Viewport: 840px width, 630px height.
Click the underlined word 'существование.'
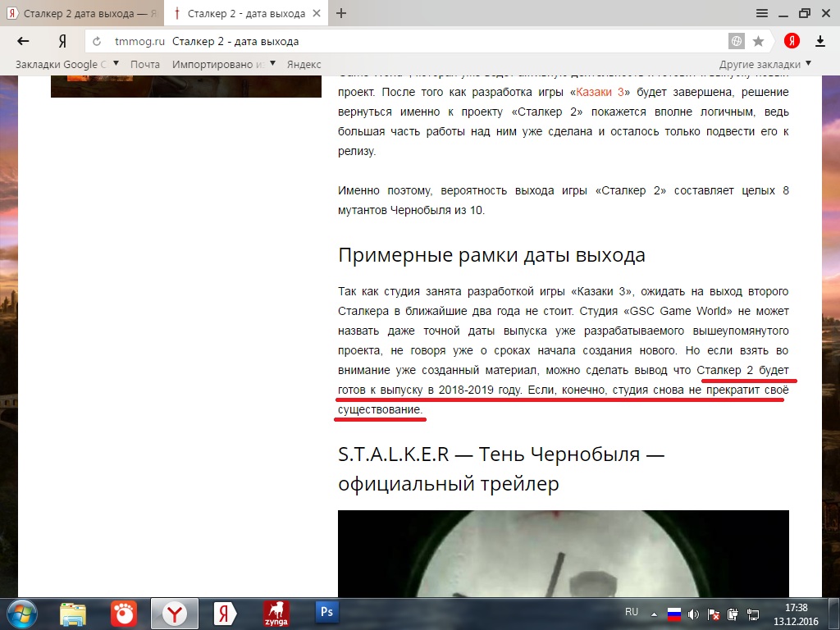[x=380, y=409]
